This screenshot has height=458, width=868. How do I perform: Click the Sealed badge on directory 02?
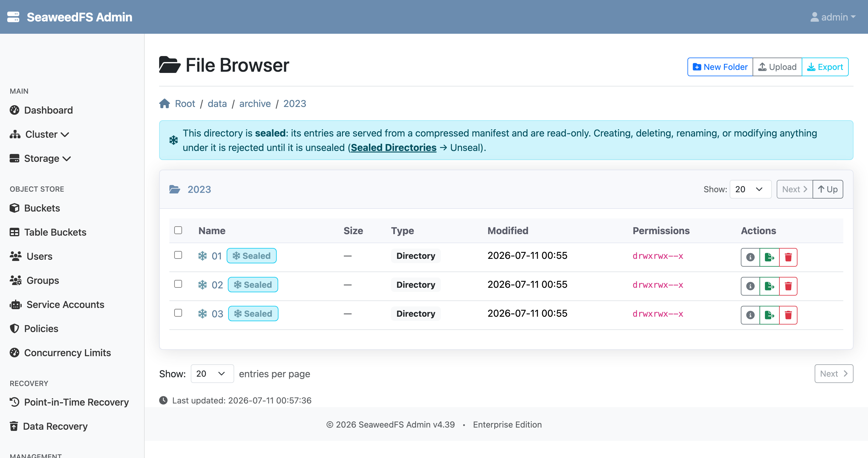pos(253,285)
